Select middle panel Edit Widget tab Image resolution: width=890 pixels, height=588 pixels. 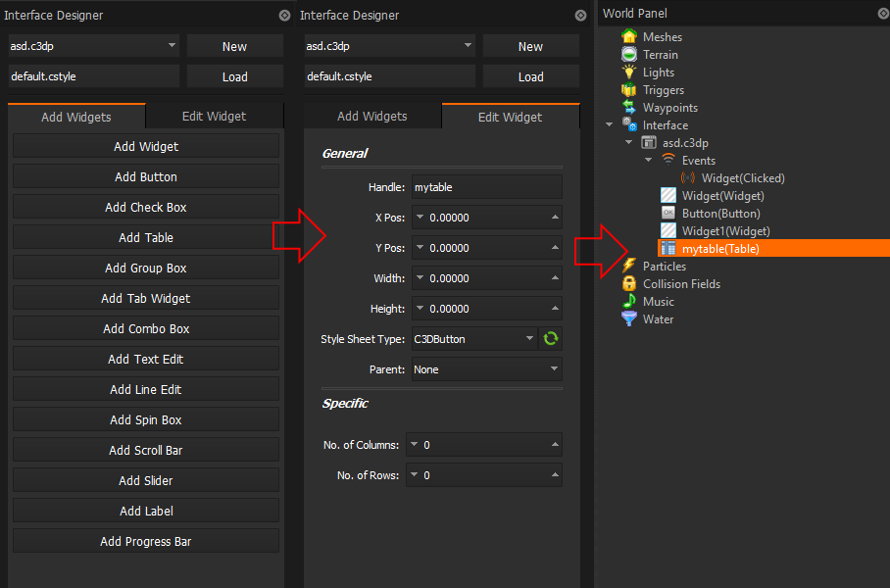[511, 117]
